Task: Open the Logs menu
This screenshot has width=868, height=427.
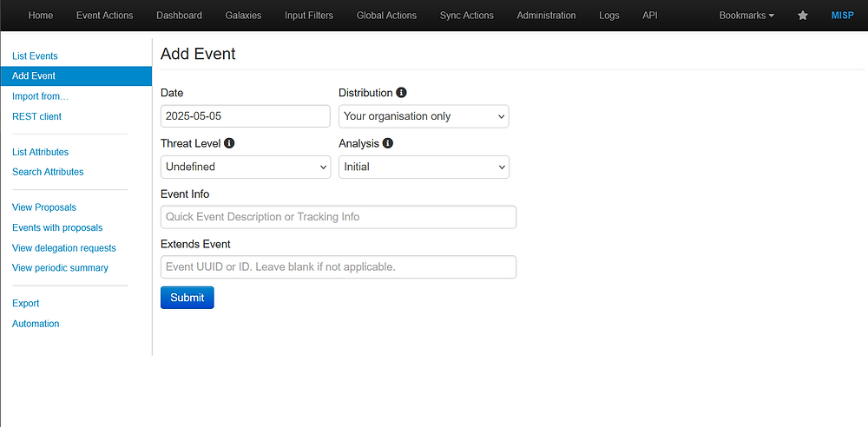Action: (x=609, y=16)
